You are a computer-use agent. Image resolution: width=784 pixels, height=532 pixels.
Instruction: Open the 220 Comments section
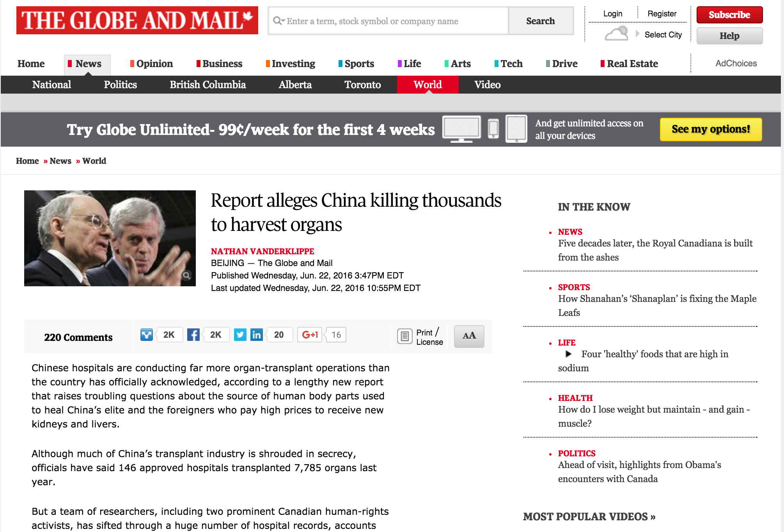point(78,337)
